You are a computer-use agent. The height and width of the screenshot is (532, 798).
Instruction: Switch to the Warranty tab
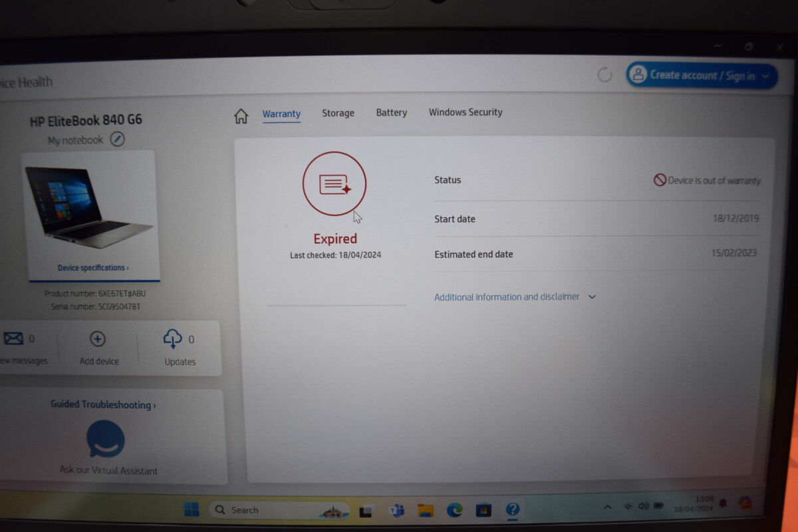(x=281, y=114)
